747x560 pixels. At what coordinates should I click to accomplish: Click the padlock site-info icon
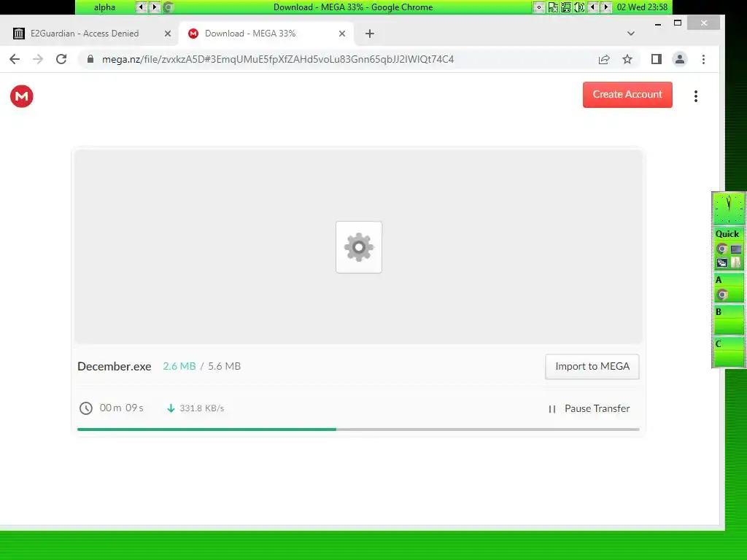pos(90,59)
